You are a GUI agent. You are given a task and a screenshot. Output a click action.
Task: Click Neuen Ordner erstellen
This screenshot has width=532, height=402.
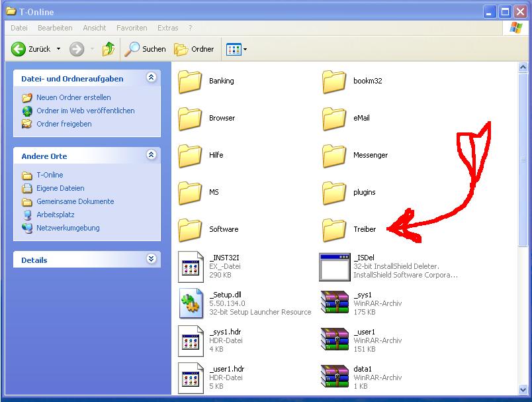pyautogui.click(x=73, y=97)
